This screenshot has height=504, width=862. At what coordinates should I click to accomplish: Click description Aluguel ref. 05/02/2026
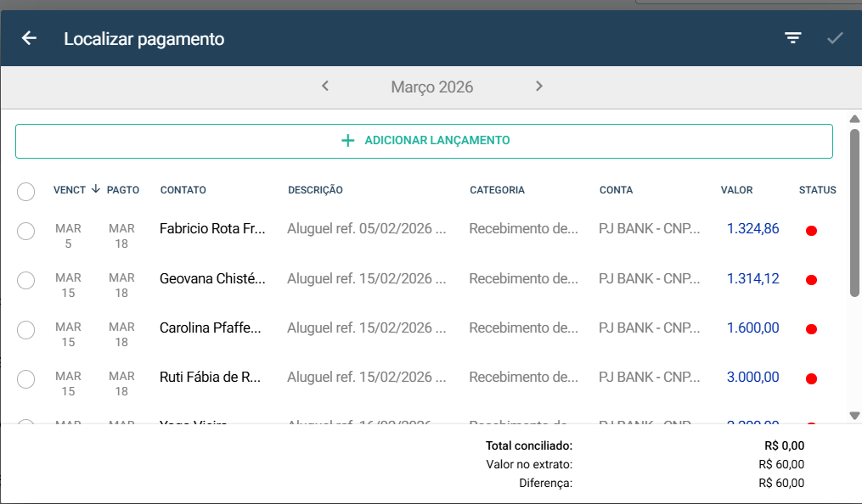(x=366, y=228)
